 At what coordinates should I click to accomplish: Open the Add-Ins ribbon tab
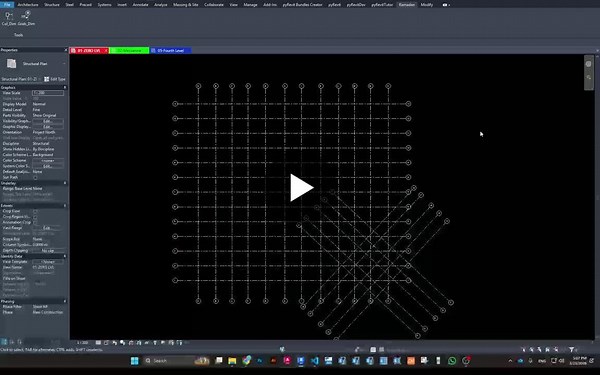point(270,5)
